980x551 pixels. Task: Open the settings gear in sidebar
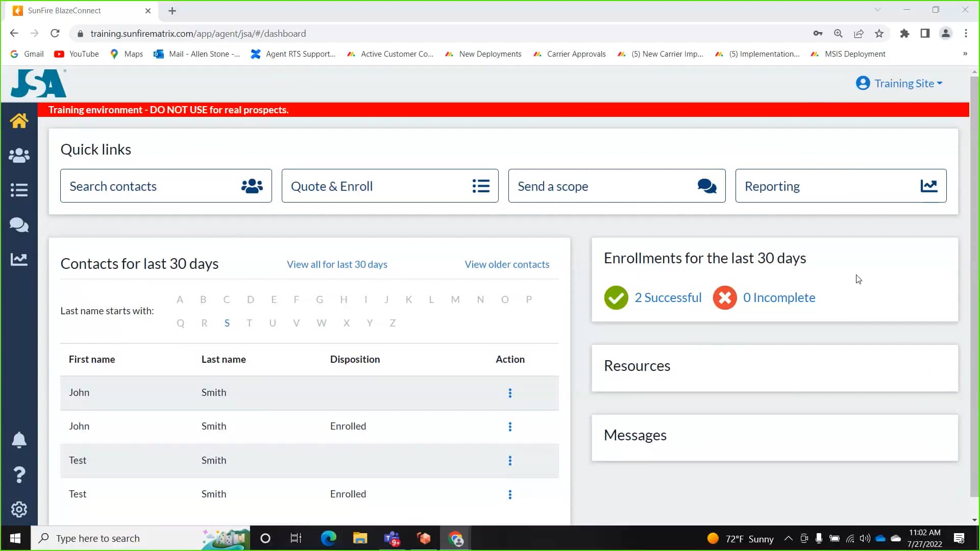(x=19, y=509)
